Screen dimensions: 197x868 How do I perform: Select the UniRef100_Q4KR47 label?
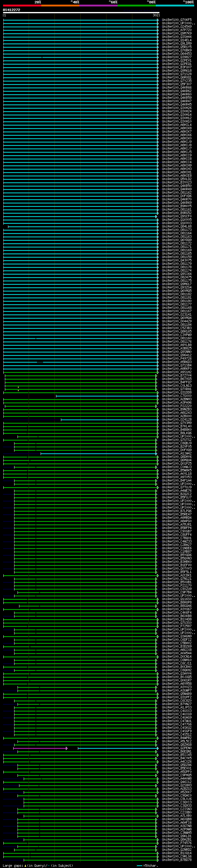click(177, 101)
